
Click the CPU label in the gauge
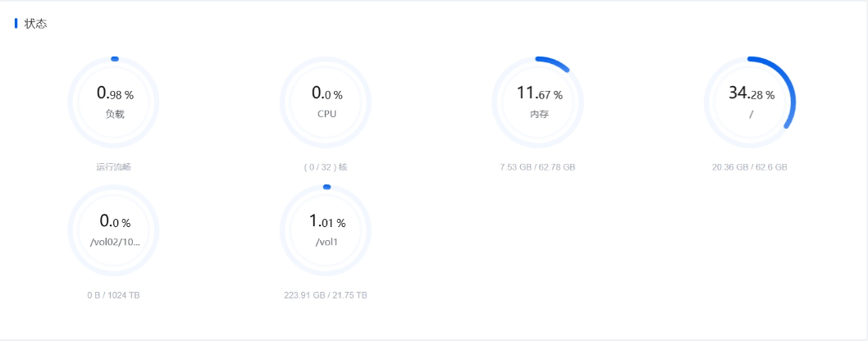(x=327, y=114)
